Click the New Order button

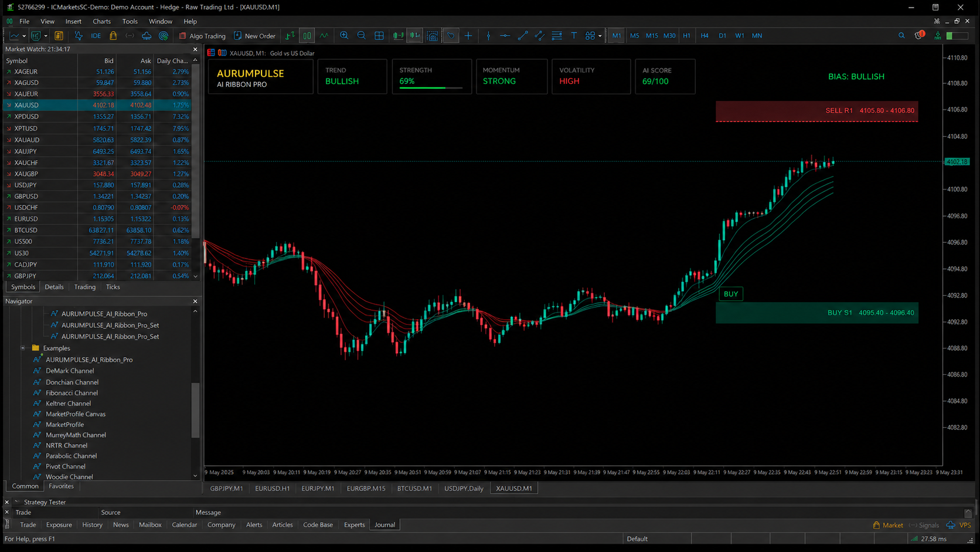[254, 36]
